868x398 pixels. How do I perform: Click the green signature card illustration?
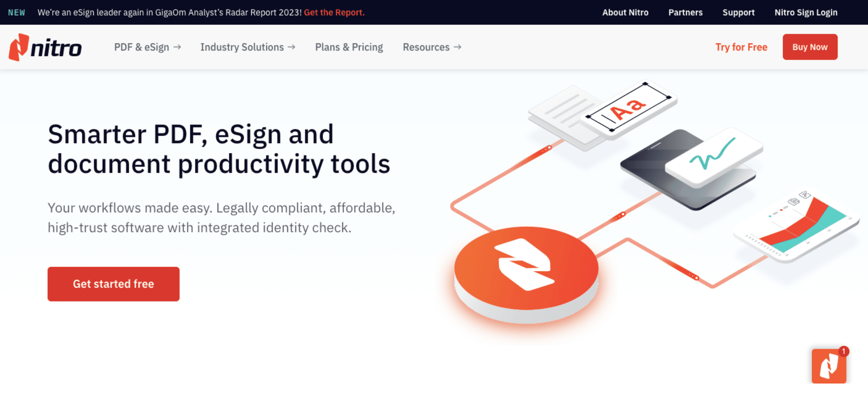coord(713,156)
